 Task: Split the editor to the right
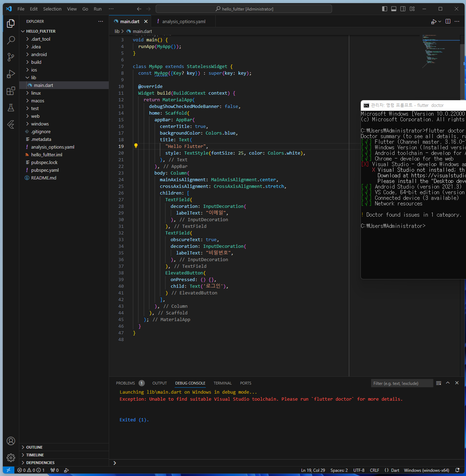[448, 21]
